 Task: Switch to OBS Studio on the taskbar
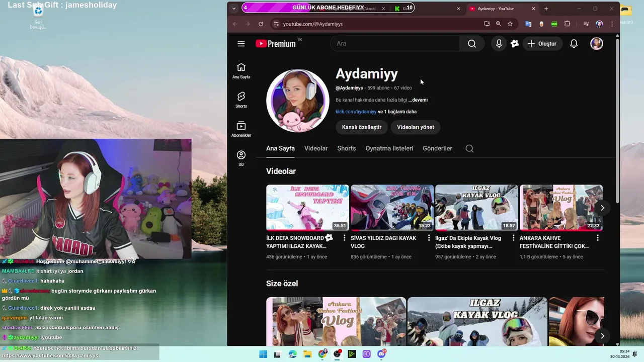pyautogui.click(x=337, y=354)
